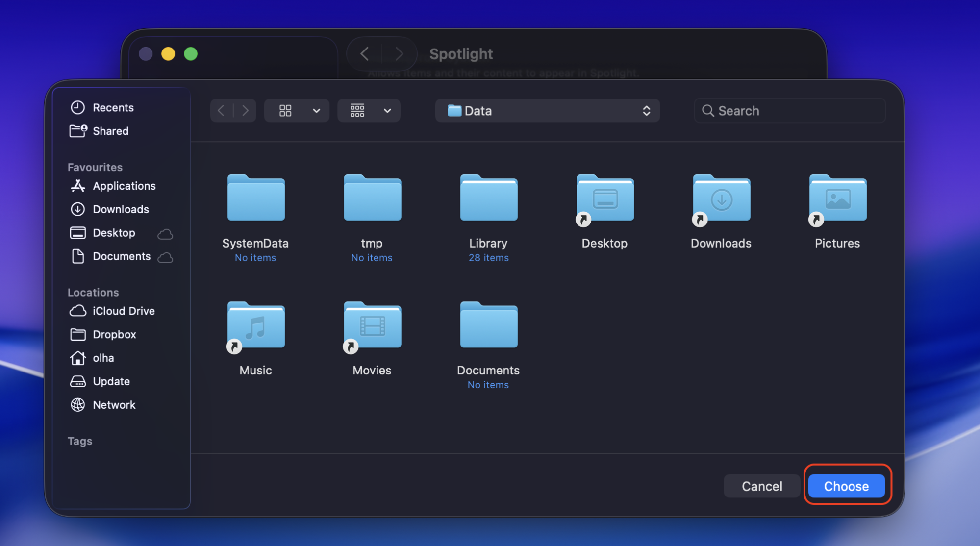The width and height of the screenshot is (980, 546).
Task: Click the Cancel button
Action: click(x=762, y=486)
